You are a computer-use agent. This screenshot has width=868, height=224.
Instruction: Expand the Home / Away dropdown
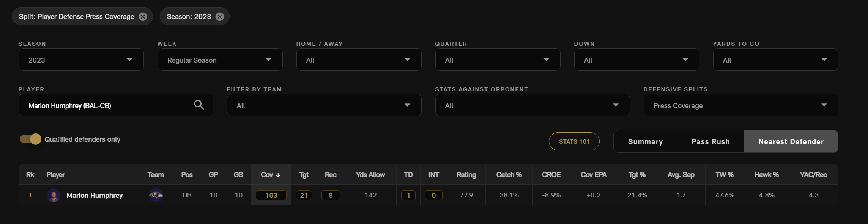(359, 60)
